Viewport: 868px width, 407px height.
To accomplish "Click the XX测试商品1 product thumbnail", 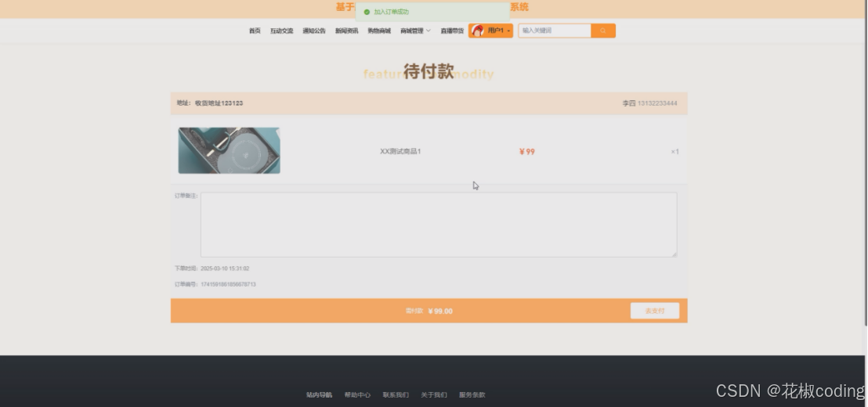I will [x=230, y=150].
